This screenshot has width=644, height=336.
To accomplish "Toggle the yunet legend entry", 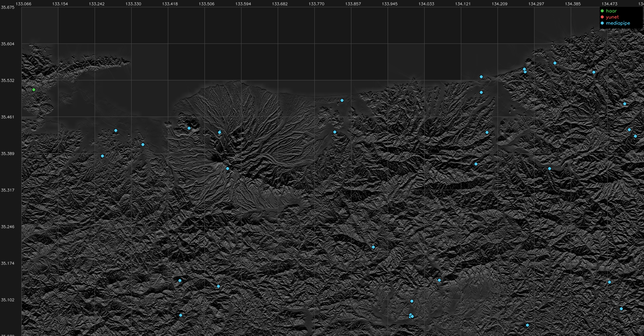I will (612, 17).
